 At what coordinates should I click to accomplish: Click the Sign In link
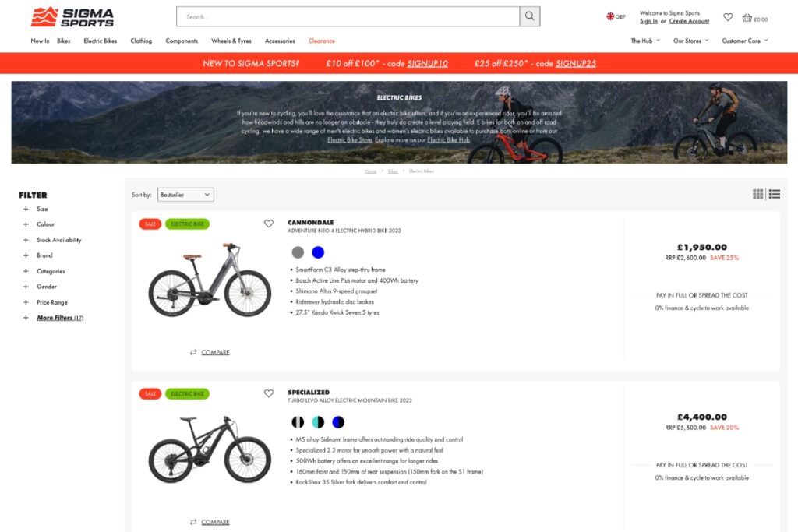(x=648, y=21)
